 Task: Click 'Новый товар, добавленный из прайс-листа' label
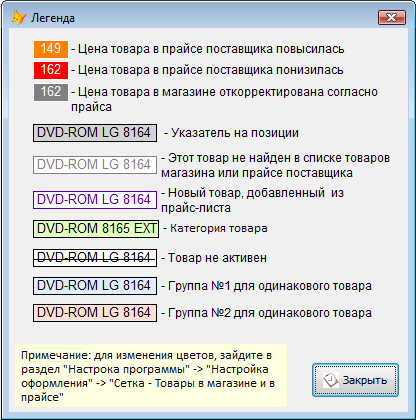click(x=252, y=200)
